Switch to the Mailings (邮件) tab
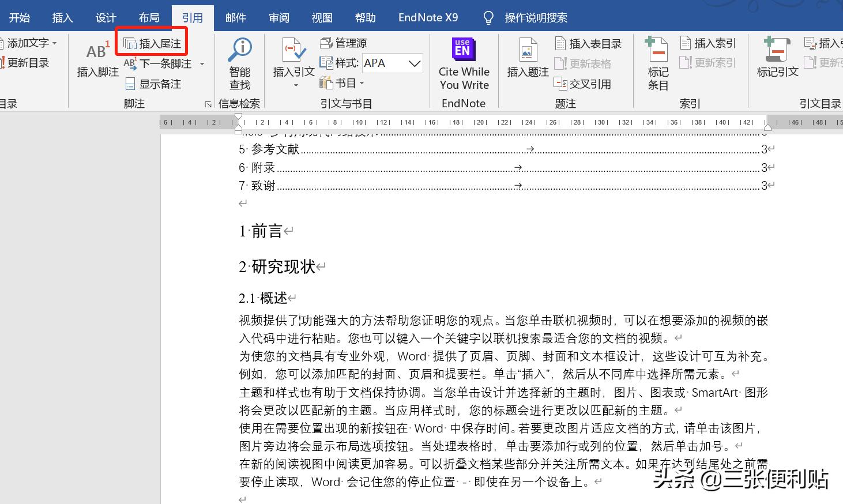The image size is (843, 504). tap(235, 17)
